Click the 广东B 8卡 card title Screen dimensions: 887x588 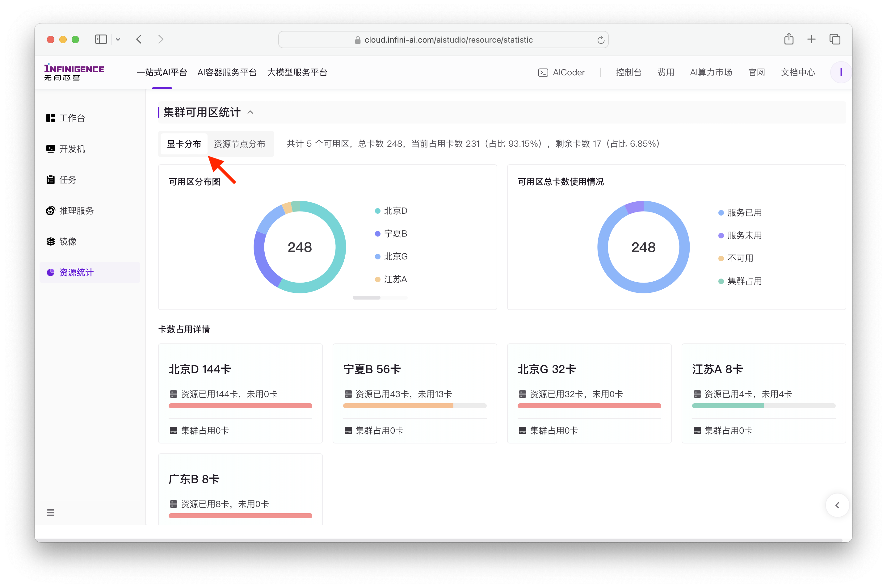point(194,479)
